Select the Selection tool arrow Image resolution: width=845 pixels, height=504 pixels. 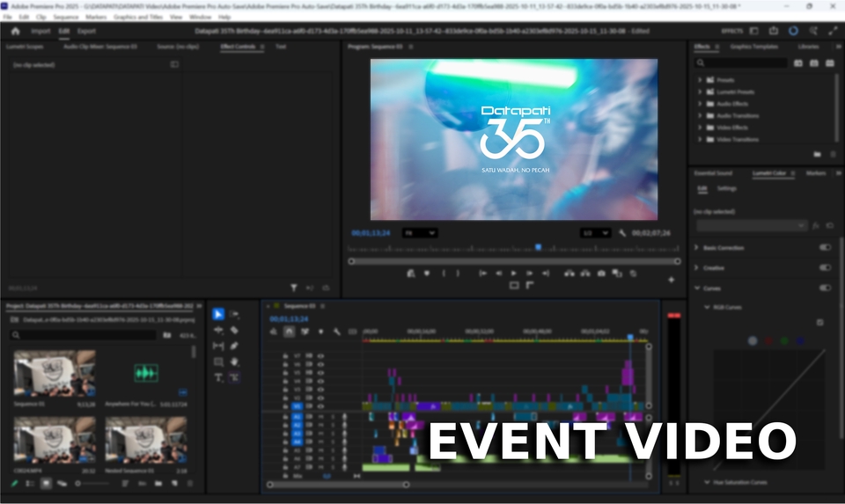(218, 314)
